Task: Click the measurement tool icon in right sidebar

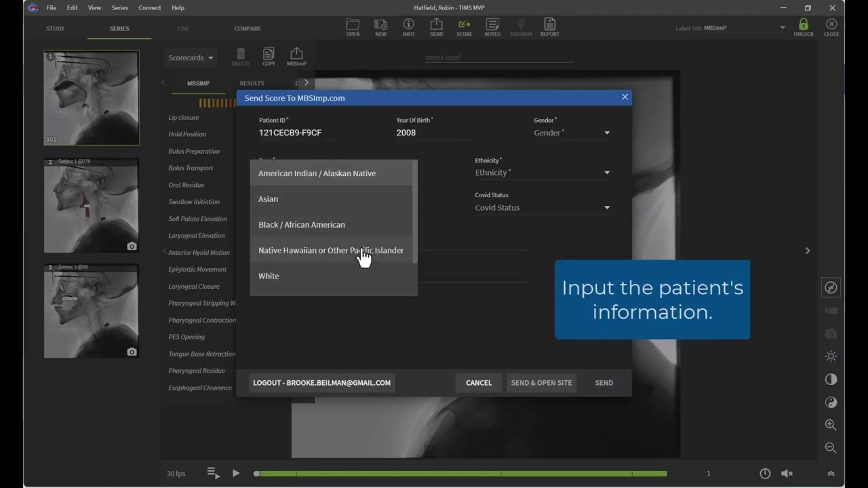Action: click(831, 288)
